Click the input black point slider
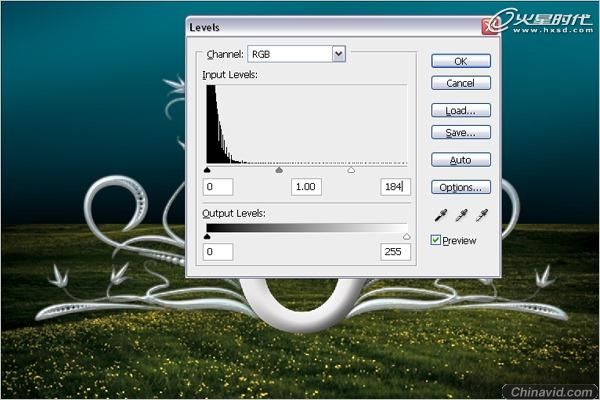Screen dimensions: 600x400 pos(207,170)
